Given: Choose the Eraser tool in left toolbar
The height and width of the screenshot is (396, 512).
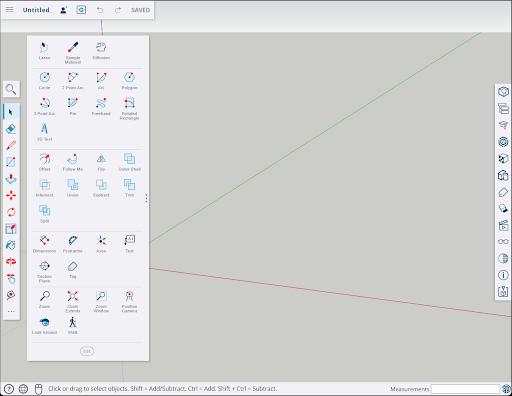Looking at the screenshot, I should [11, 129].
